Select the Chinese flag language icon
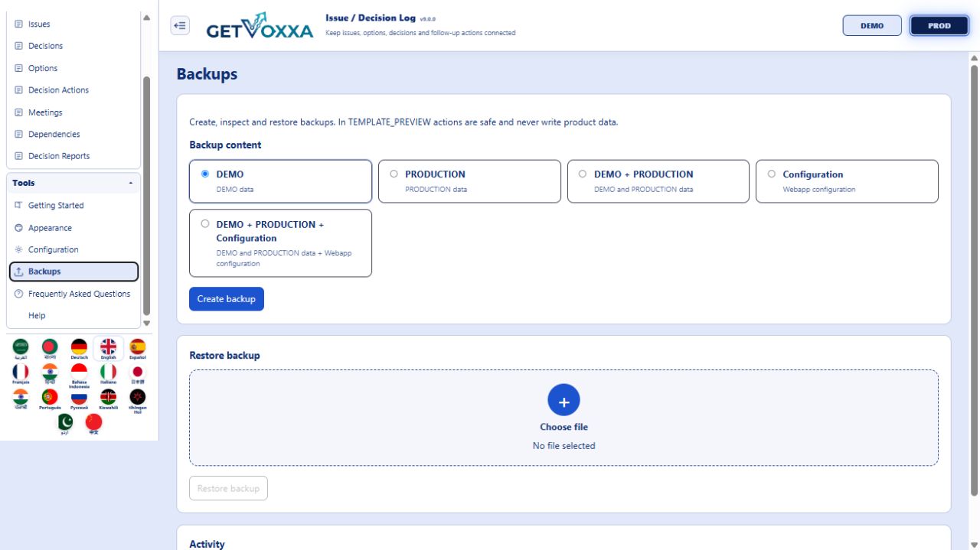 point(93,425)
